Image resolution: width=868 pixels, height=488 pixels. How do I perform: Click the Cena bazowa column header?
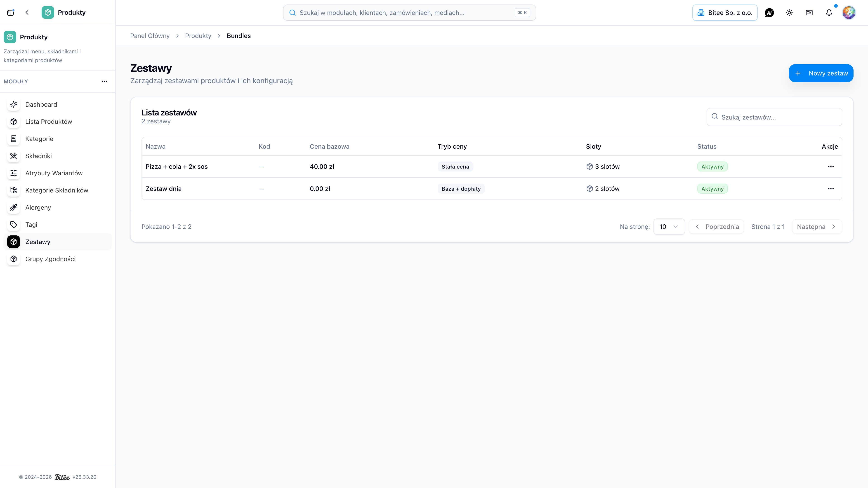click(x=330, y=146)
